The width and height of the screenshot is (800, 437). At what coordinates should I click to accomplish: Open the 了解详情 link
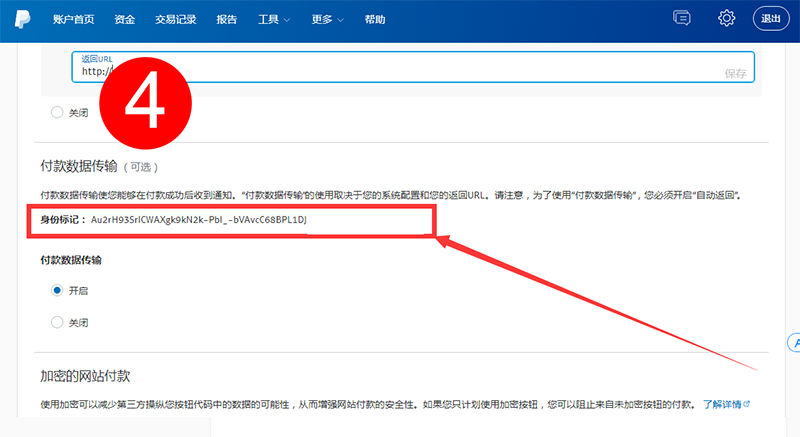tap(721, 404)
